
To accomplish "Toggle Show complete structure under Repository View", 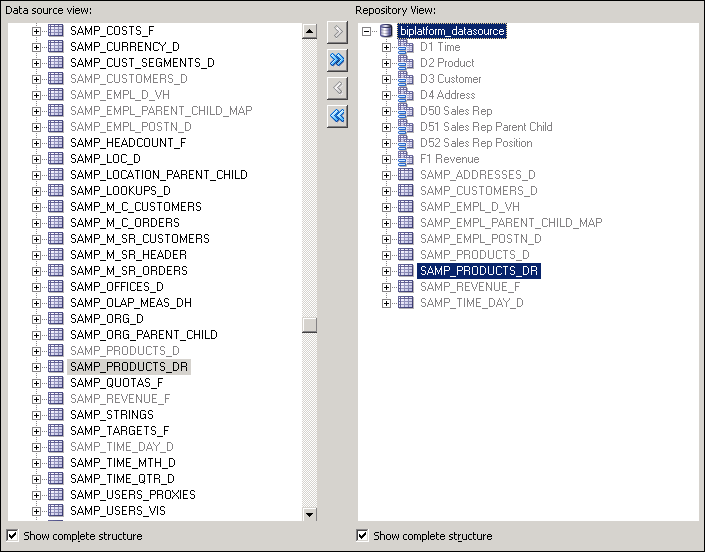I will [x=362, y=535].
